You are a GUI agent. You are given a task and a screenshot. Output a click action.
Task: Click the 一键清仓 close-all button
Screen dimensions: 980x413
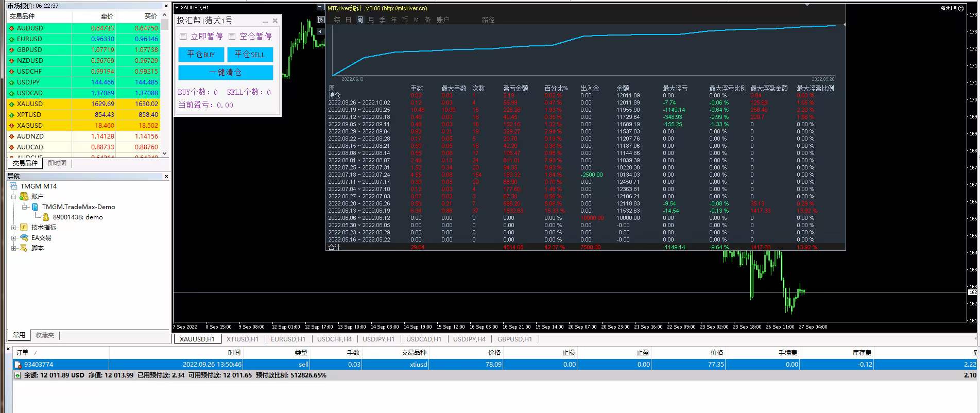coord(226,72)
